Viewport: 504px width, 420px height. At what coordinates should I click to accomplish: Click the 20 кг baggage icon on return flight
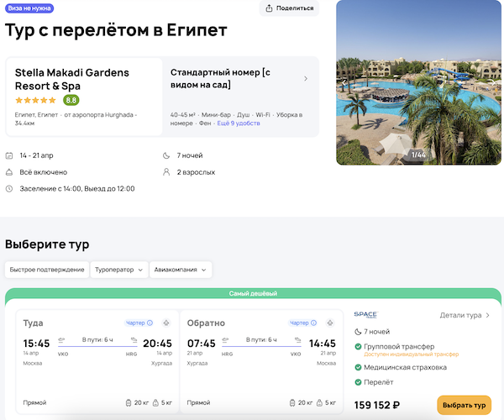pyautogui.click(x=292, y=403)
